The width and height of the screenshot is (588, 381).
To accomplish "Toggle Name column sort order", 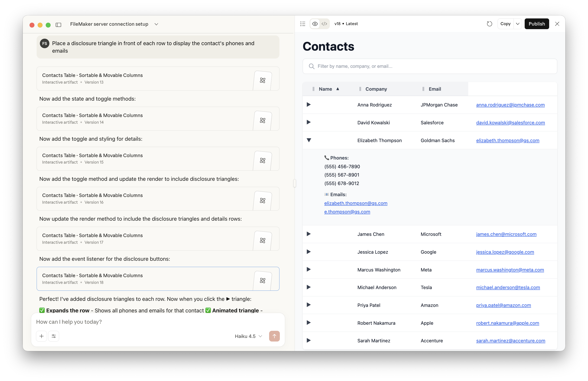I will tap(329, 89).
